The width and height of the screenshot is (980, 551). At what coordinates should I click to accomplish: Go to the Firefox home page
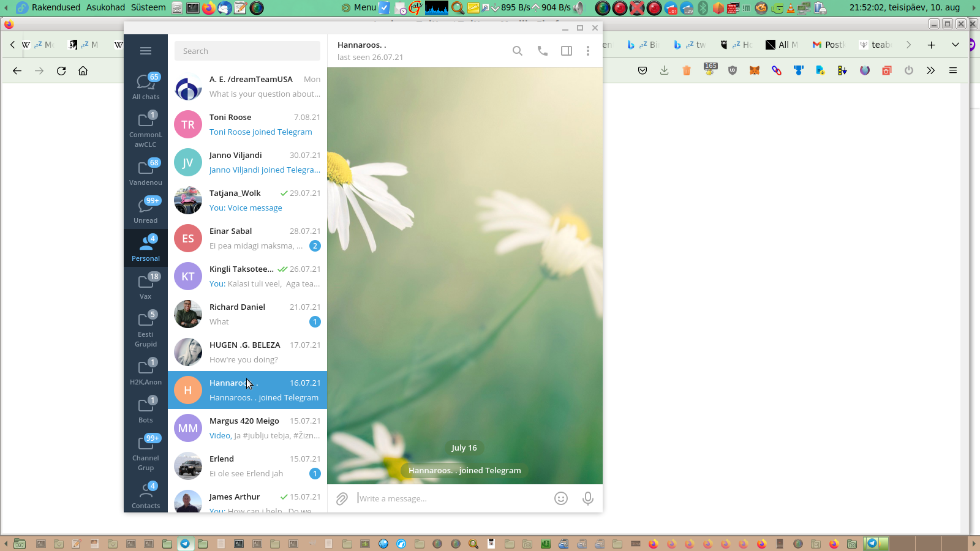coord(83,70)
